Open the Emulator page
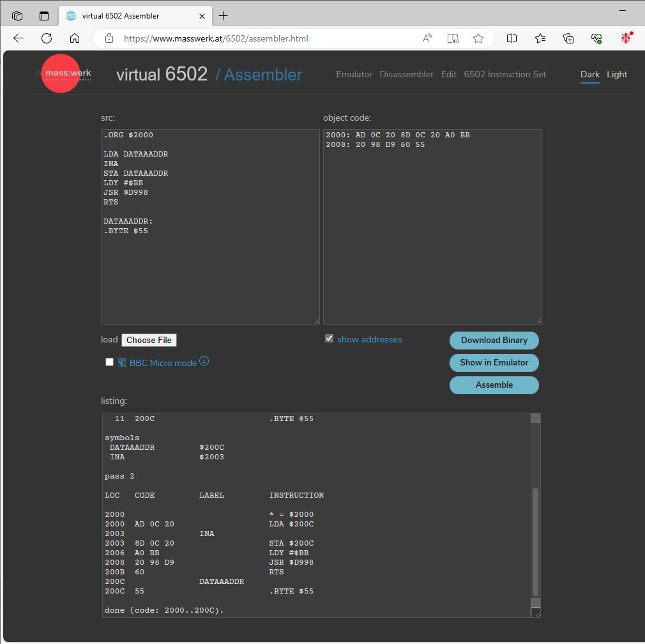 pos(354,75)
